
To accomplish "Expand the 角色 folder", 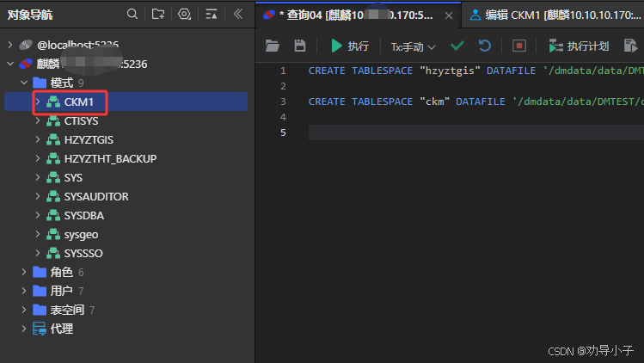I will point(24,272).
